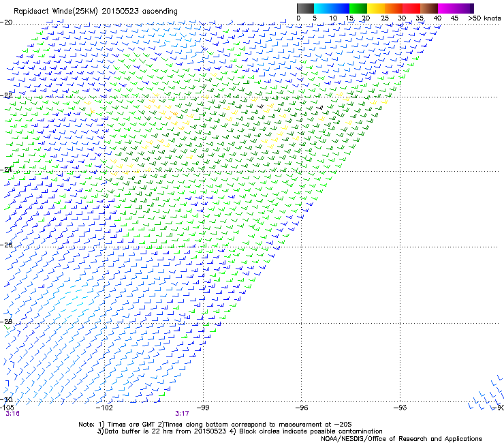Image resolution: width=504 pixels, height=443 pixels.
Task: Click the legend number 25 label
Action: point(385,18)
